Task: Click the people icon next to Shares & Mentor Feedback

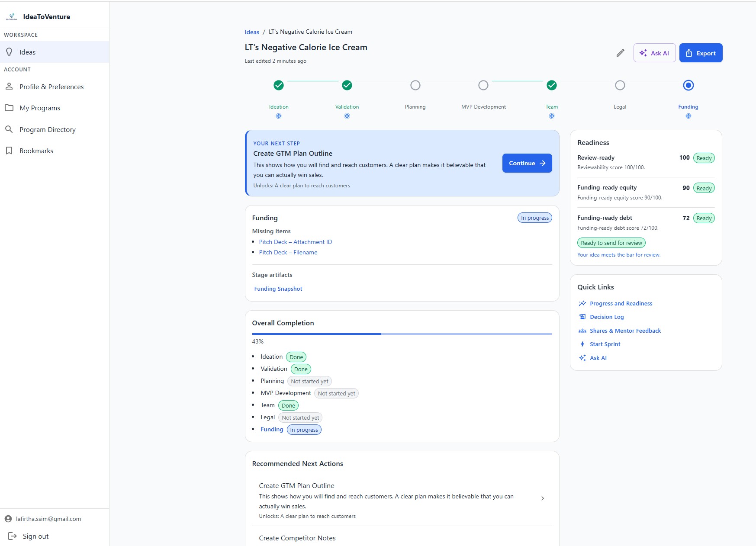Action: tap(582, 331)
